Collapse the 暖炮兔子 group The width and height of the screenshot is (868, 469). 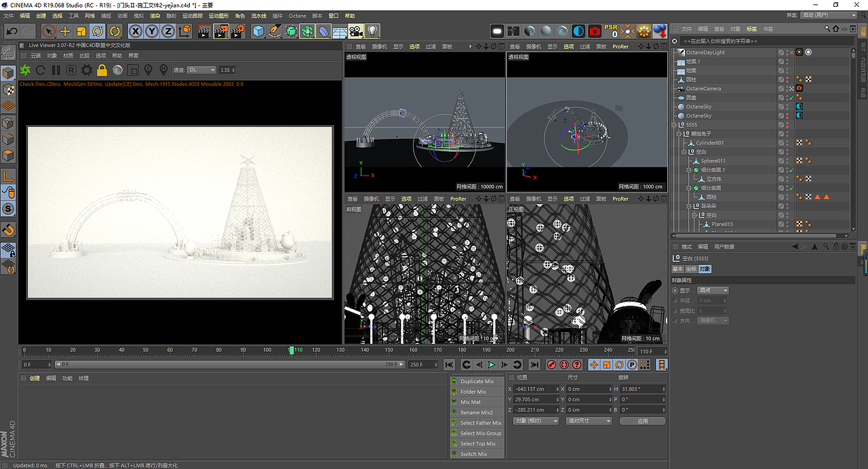680,134
